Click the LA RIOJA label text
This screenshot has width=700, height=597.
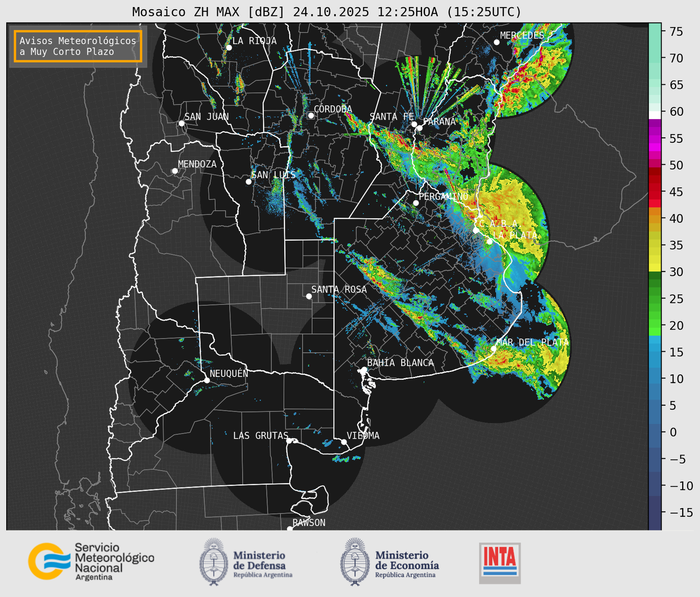pyautogui.click(x=254, y=41)
